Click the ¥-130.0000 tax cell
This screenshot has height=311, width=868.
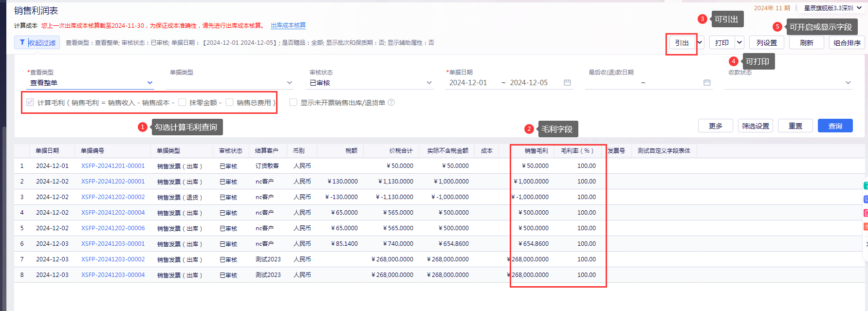point(341,197)
